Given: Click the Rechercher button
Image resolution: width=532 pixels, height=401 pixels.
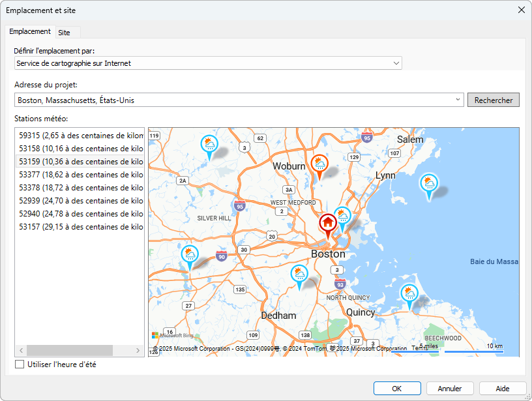Looking at the screenshot, I should (x=494, y=100).
